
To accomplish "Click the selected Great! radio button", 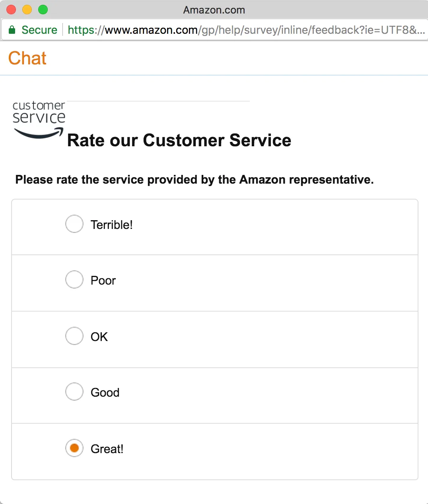I will pos(74,448).
